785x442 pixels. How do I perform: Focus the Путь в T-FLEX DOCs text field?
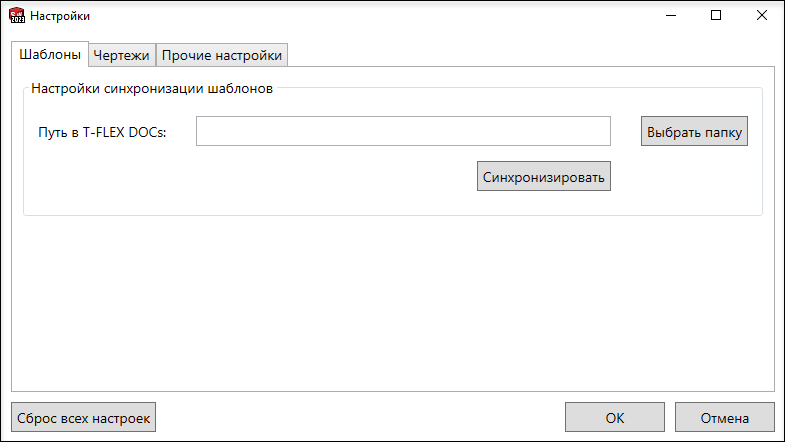click(x=403, y=131)
